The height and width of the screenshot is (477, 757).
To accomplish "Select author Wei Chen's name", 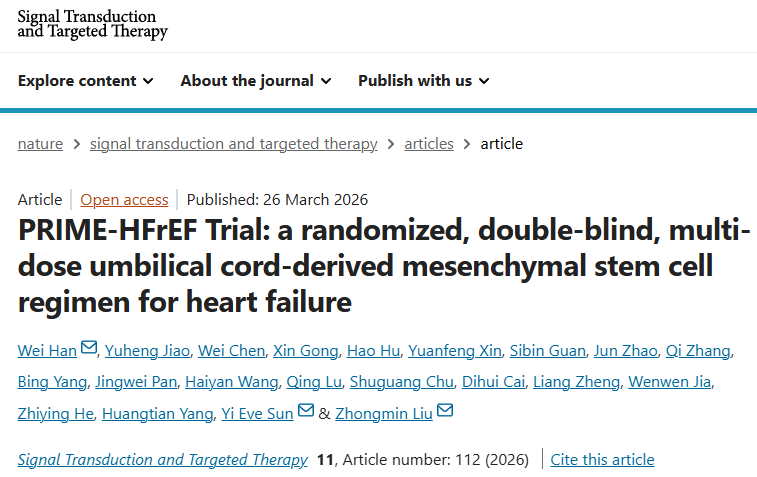I will (231, 350).
